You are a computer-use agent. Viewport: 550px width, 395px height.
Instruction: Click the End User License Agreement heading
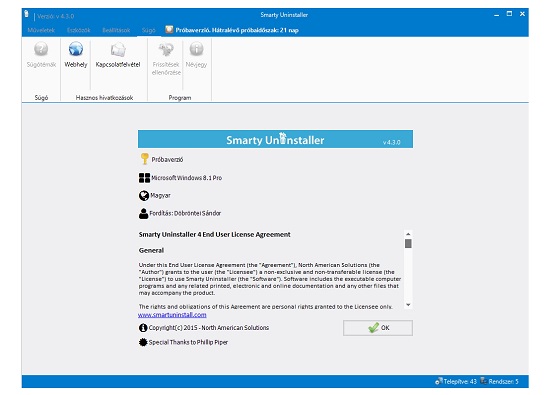click(x=215, y=235)
